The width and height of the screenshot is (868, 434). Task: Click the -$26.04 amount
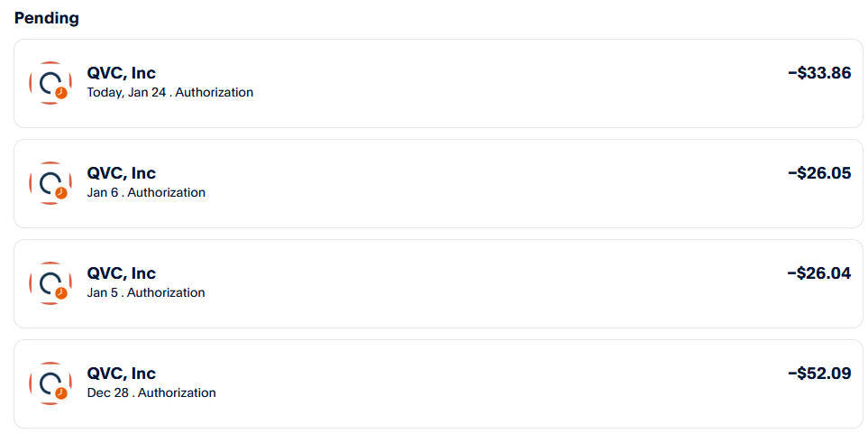(x=818, y=273)
